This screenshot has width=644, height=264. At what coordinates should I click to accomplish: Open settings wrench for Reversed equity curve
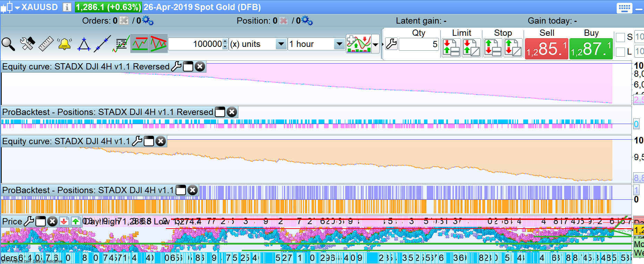[x=177, y=66]
